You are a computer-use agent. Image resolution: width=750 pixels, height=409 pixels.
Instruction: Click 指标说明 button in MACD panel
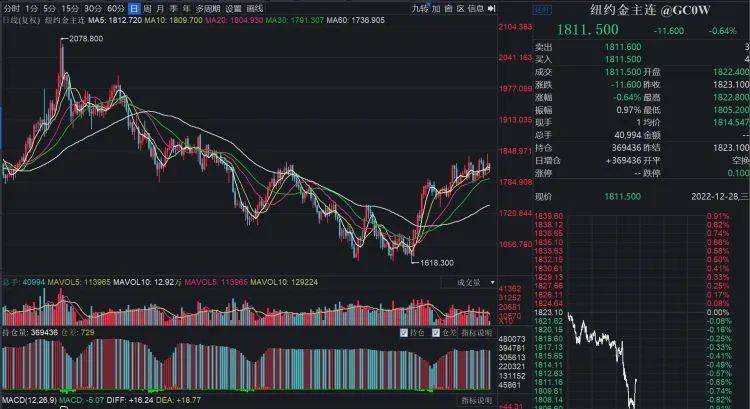(476, 401)
